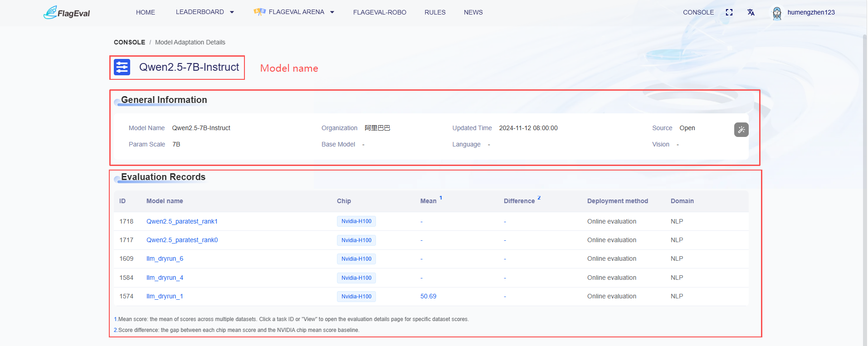This screenshot has height=346, width=868.
Task: Click the blue model settings icon
Action: [122, 67]
